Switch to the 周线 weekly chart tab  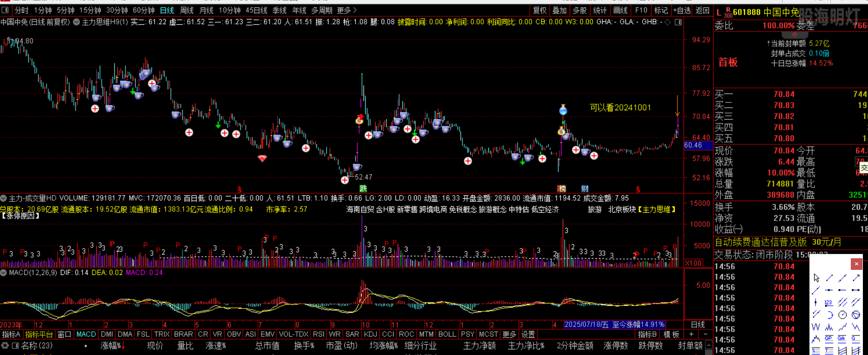tap(187, 10)
